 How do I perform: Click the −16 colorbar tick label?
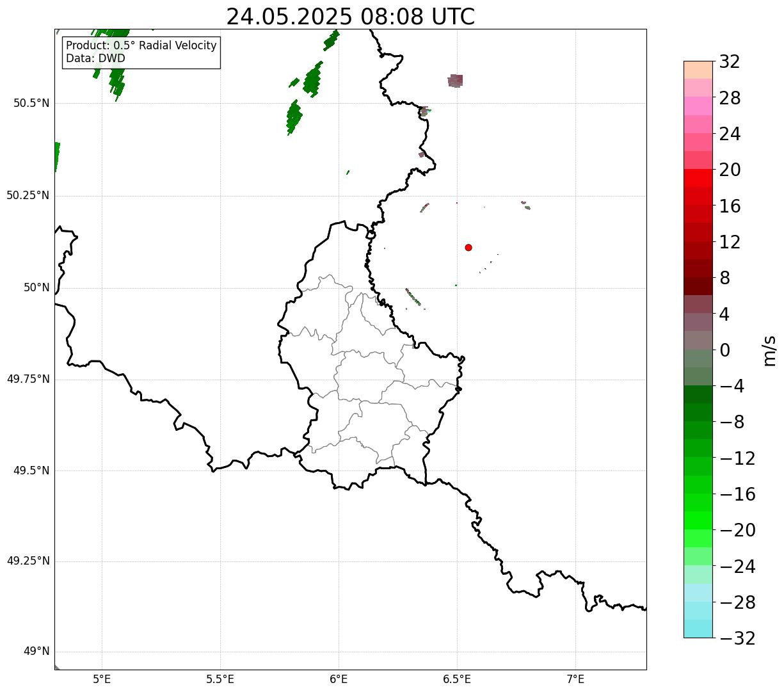point(737,495)
